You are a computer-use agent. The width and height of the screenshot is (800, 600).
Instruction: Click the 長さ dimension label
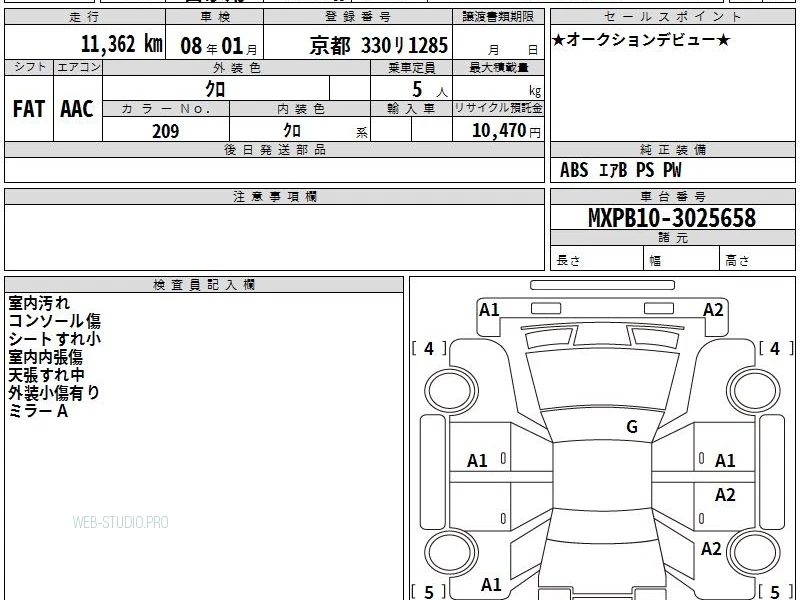coord(568,261)
